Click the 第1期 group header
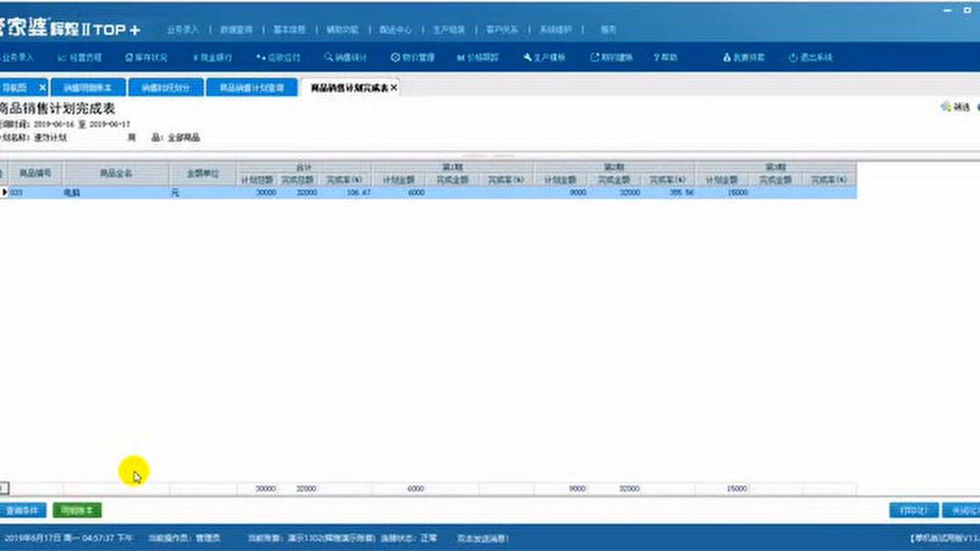The width and height of the screenshot is (980, 551). coord(452,166)
